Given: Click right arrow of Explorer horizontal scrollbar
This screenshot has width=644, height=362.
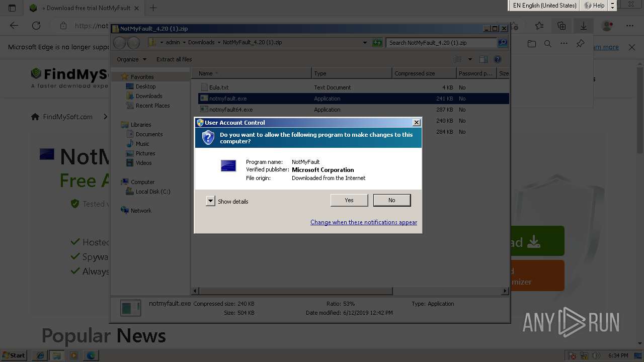Looking at the screenshot, I should coord(505,291).
